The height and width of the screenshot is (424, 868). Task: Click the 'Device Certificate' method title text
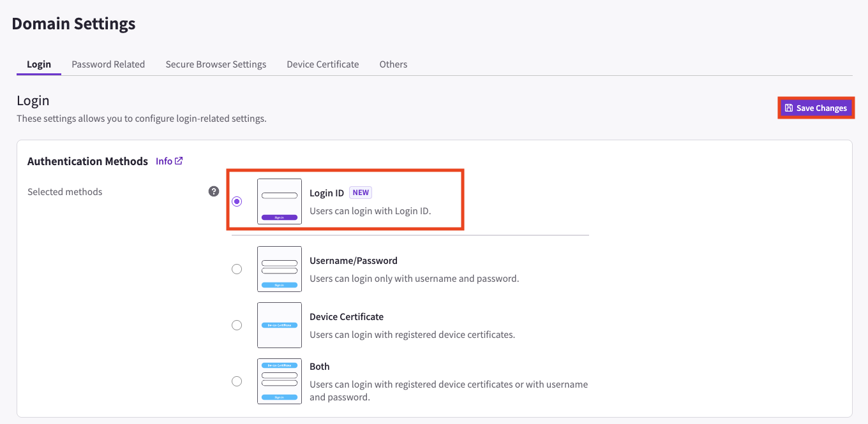click(x=347, y=317)
